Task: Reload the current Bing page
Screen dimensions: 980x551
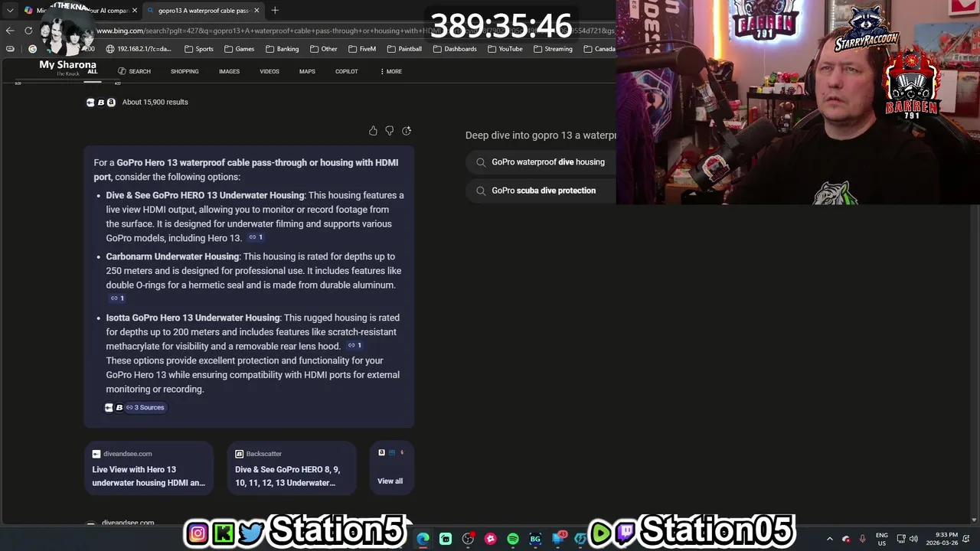Action: pos(28,31)
